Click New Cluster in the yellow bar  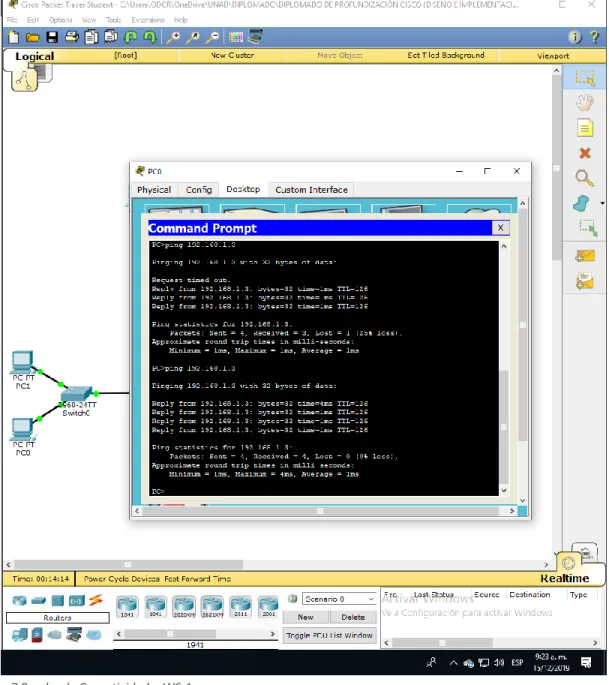pos(232,55)
